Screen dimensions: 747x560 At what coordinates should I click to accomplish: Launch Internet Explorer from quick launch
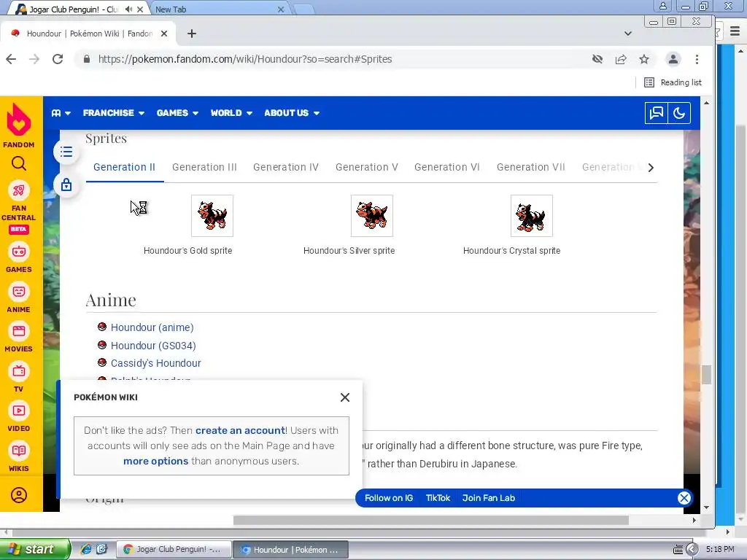tap(86, 549)
